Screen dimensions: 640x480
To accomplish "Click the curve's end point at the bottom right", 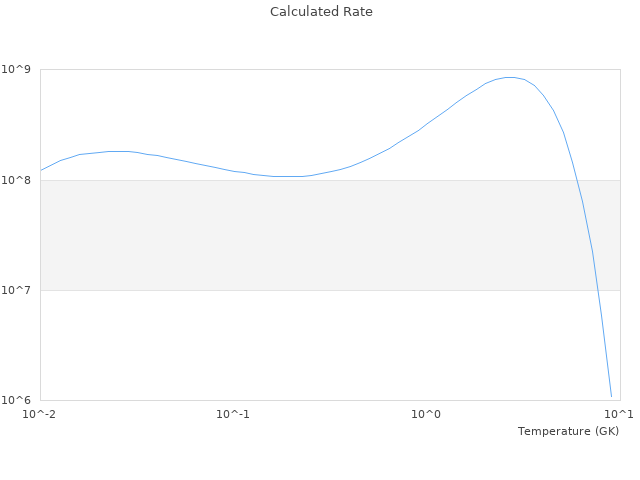I will click(611, 396).
